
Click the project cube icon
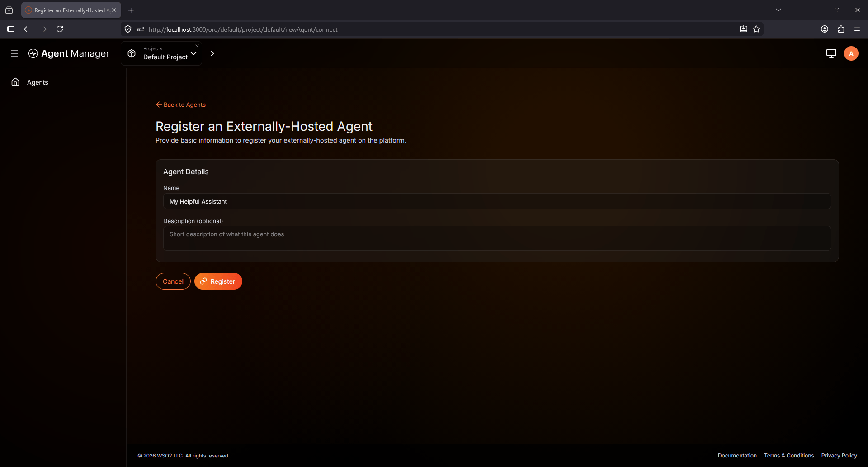click(132, 53)
